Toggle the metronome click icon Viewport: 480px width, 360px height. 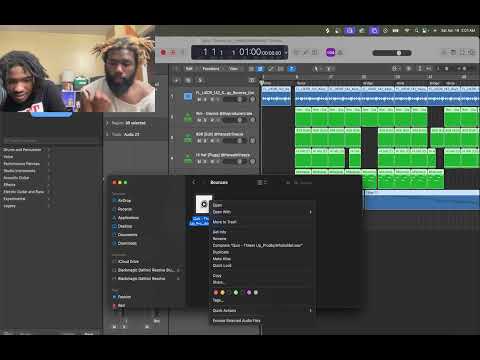click(x=340, y=52)
